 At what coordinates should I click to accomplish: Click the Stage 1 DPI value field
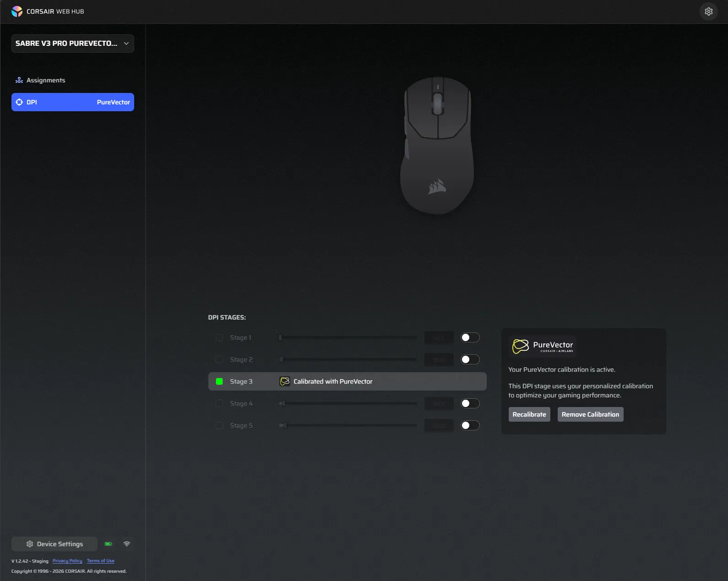439,337
